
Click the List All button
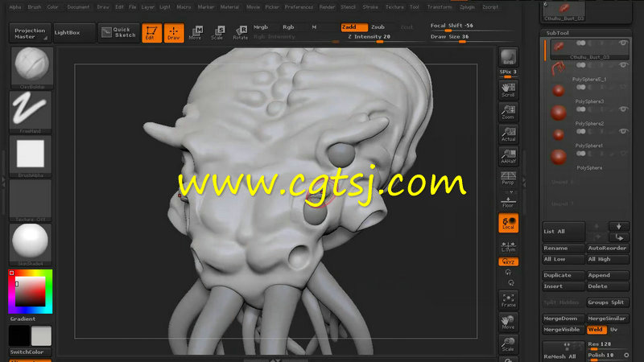(x=563, y=232)
